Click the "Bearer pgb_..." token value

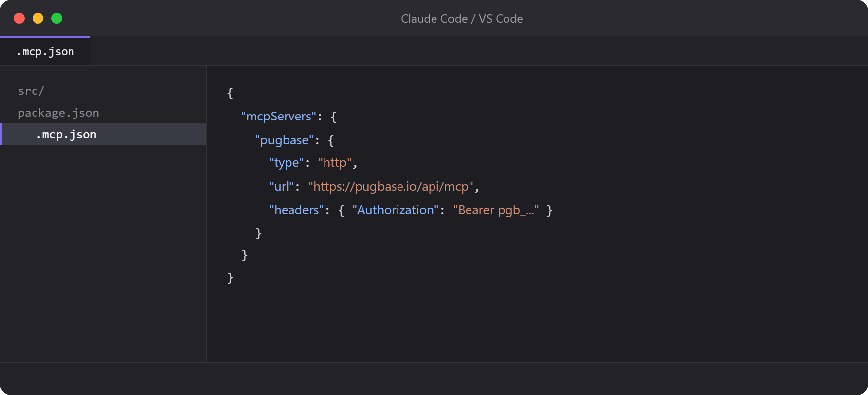click(x=496, y=210)
